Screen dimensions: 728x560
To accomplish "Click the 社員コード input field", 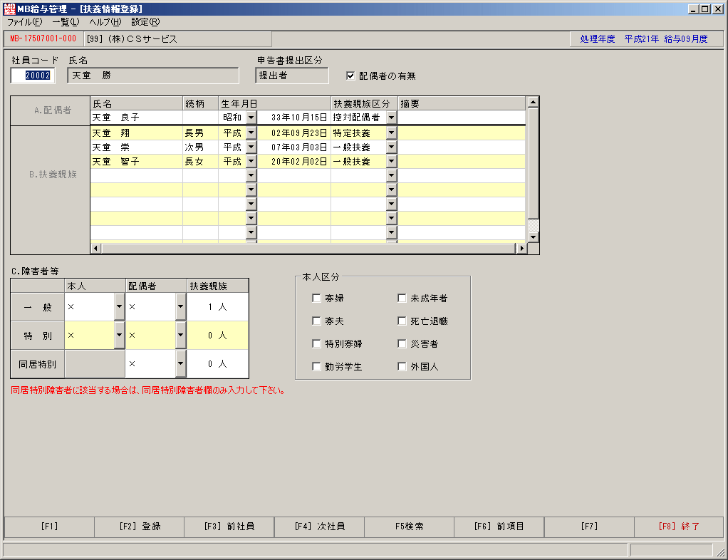I will click(x=33, y=76).
